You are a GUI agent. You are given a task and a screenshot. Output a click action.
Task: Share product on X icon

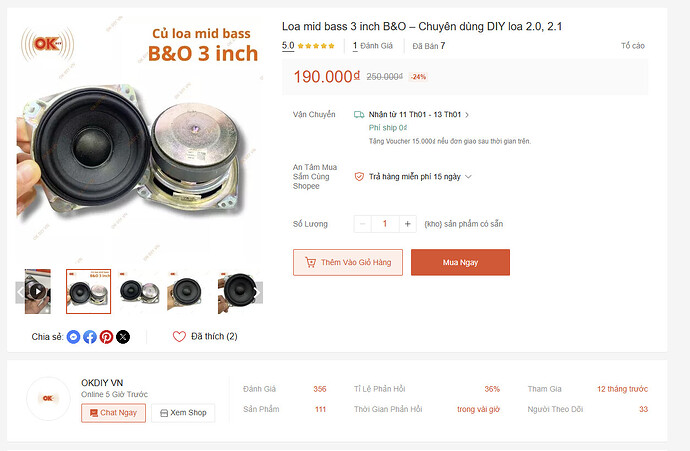coord(123,337)
